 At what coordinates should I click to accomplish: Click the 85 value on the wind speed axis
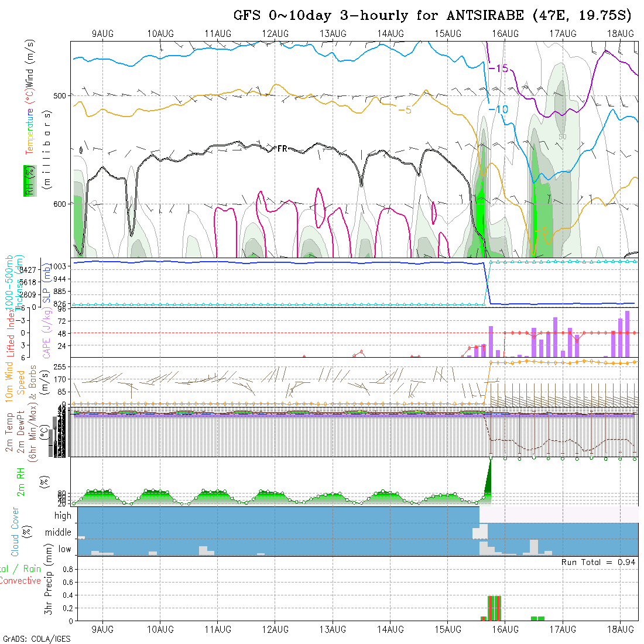click(61, 392)
